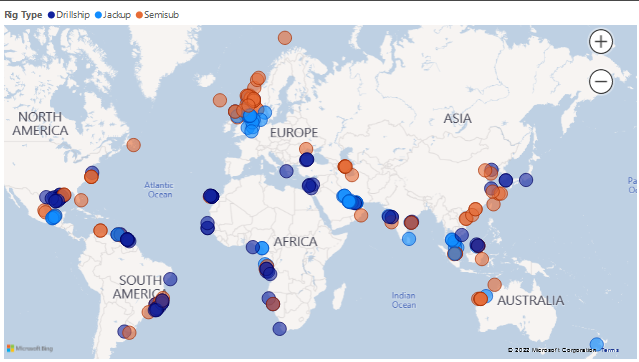Zoom out with the minus button
This screenshot has height=362, width=639.
click(601, 82)
